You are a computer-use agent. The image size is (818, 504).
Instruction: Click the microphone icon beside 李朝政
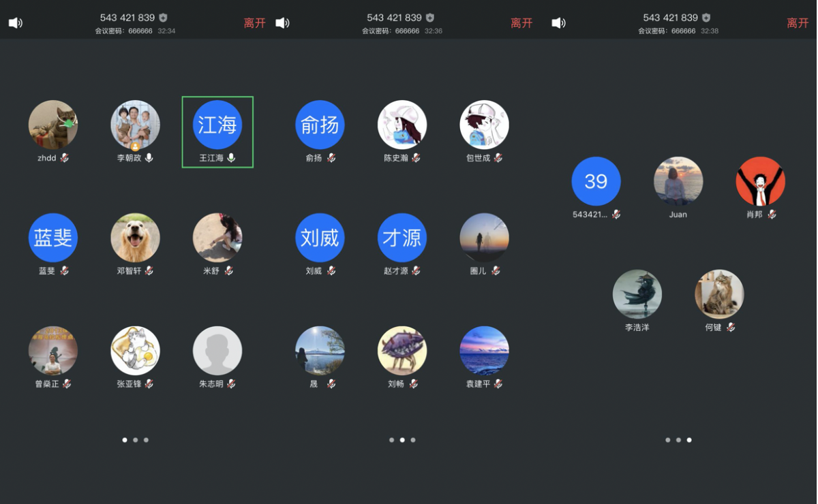point(149,158)
